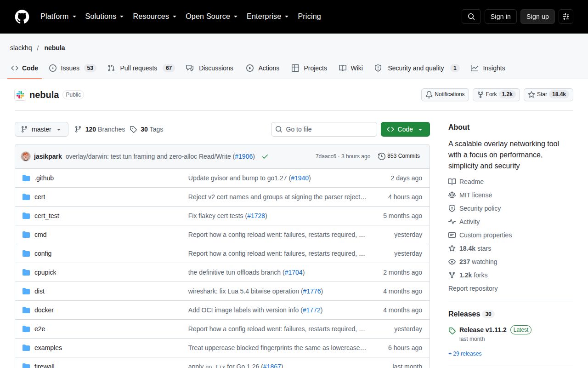Click the forks icon in About
Viewport: 588px width, 368px height.
452,275
